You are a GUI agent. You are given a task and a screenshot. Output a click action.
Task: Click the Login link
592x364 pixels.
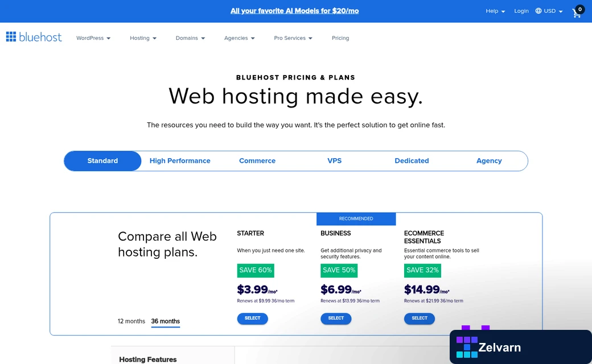[x=521, y=11]
